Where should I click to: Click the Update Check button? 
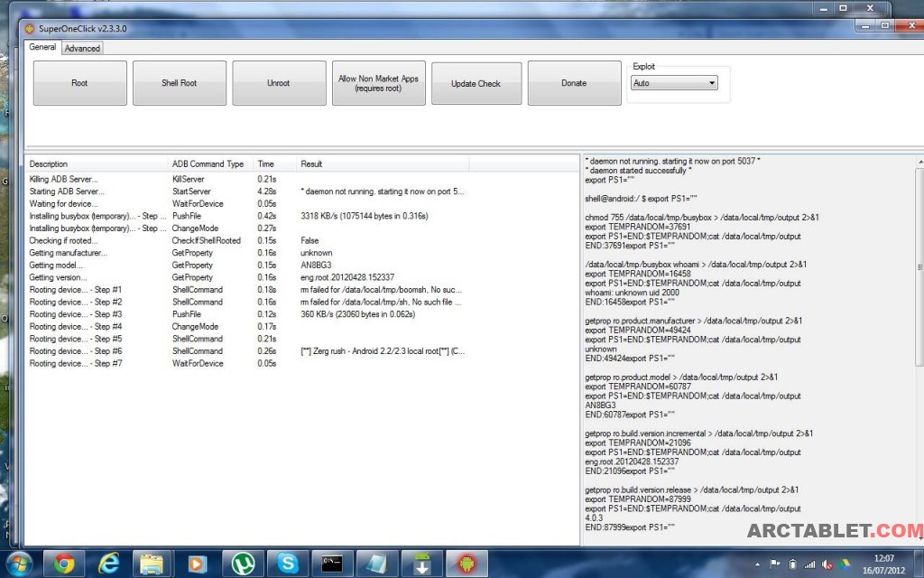pos(476,83)
